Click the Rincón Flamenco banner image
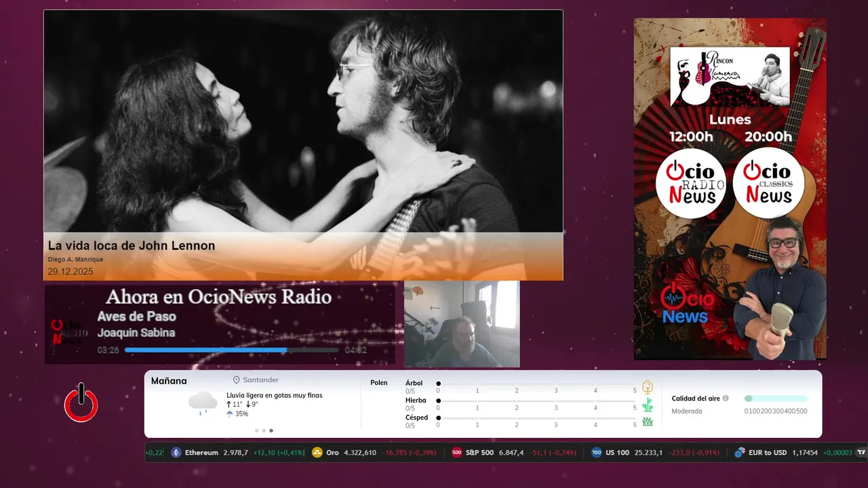Image resolution: width=868 pixels, height=488 pixels. (x=730, y=77)
